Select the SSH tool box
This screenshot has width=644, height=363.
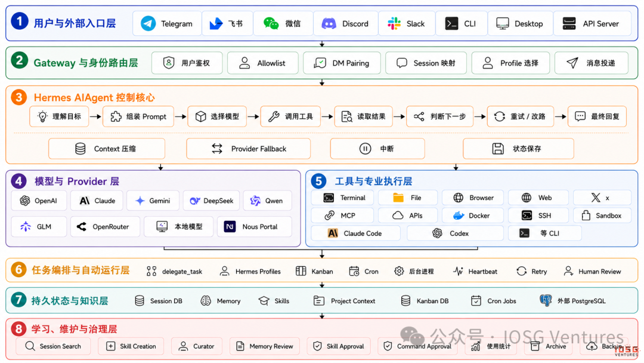pyautogui.click(x=538, y=216)
